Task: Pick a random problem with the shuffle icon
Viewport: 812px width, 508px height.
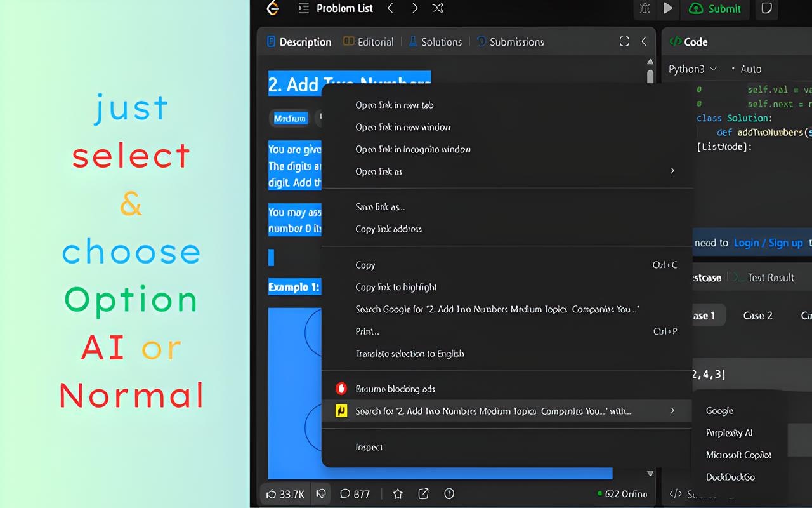Action: [x=437, y=8]
